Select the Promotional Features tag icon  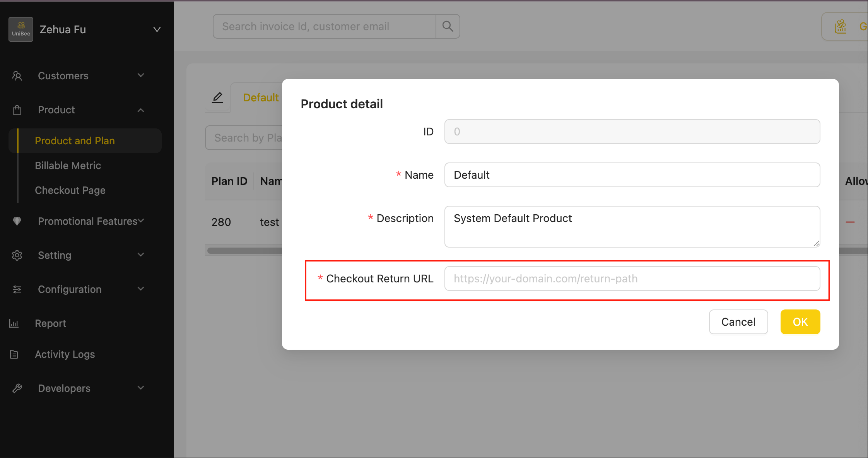(17, 221)
